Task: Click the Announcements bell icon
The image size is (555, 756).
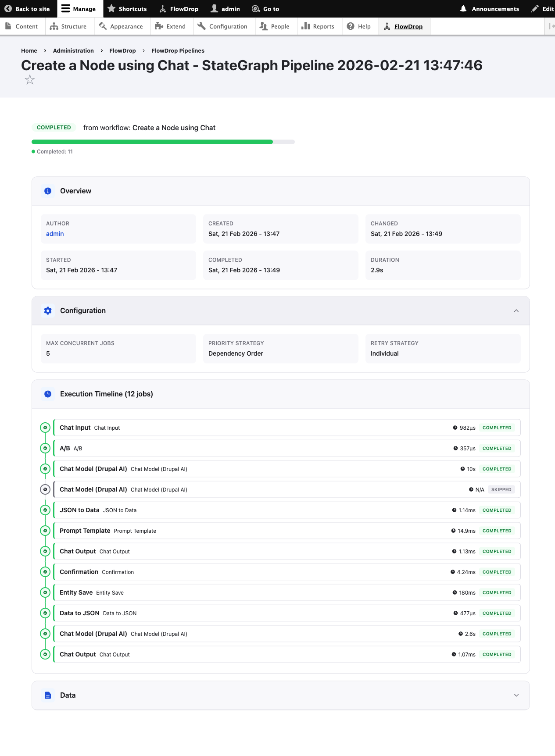Action: tap(463, 9)
